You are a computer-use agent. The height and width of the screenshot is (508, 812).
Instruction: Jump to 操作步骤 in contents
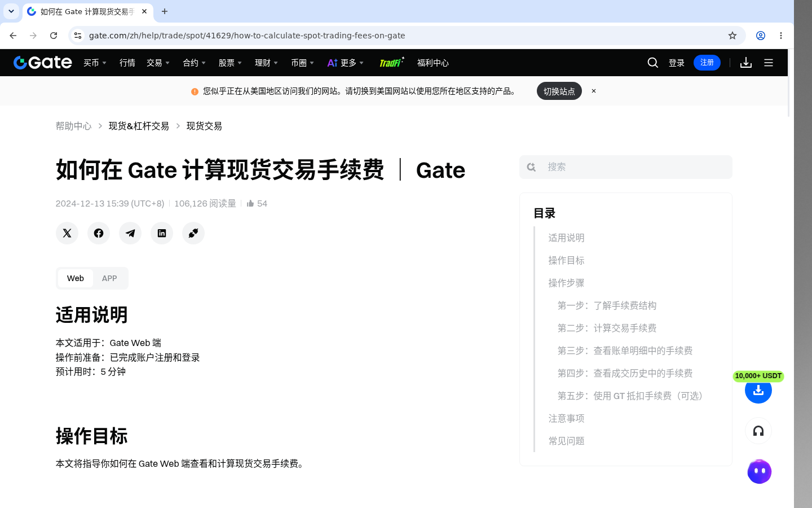(566, 283)
